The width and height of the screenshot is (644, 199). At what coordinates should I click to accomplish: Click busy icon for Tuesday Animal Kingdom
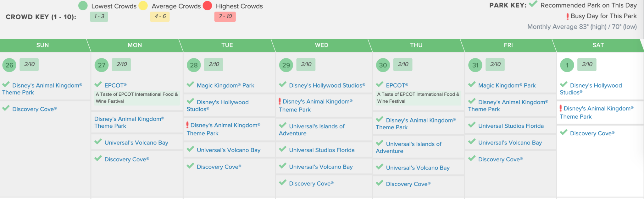click(x=187, y=125)
